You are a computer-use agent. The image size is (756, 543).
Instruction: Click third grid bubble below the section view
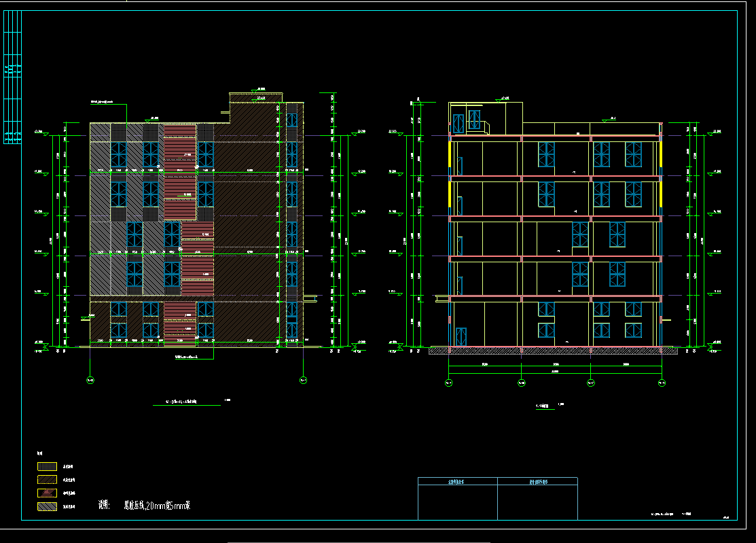pyautogui.click(x=591, y=383)
